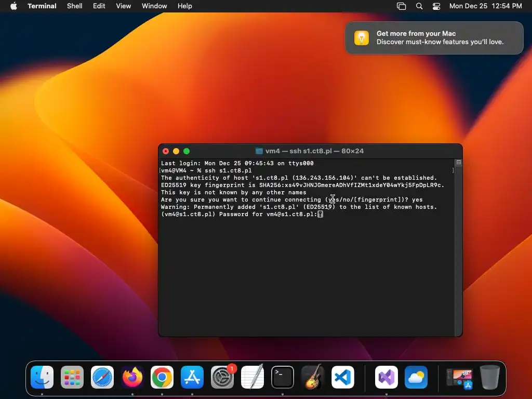
Task: Open Visual Studio Code from the Dock
Action: click(343, 377)
